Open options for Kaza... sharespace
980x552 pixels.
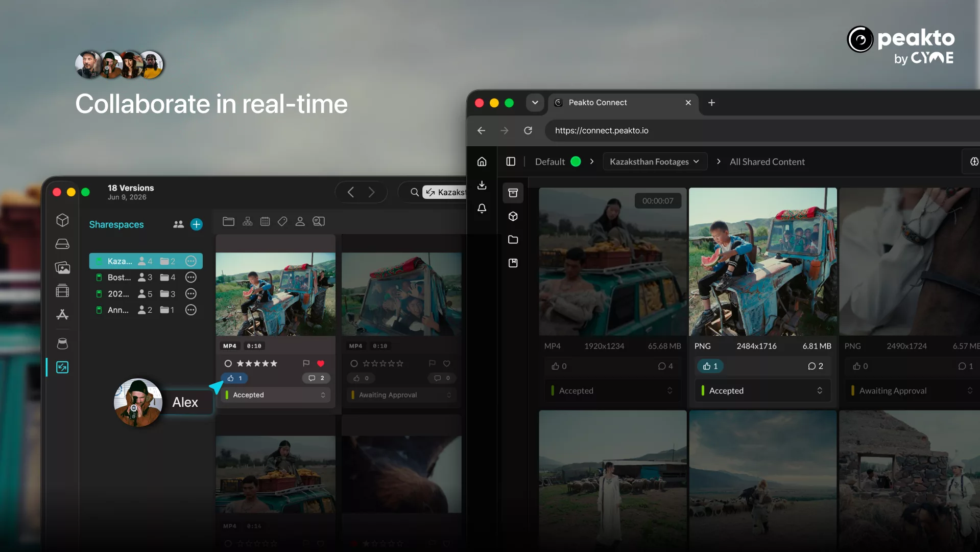pos(191,261)
